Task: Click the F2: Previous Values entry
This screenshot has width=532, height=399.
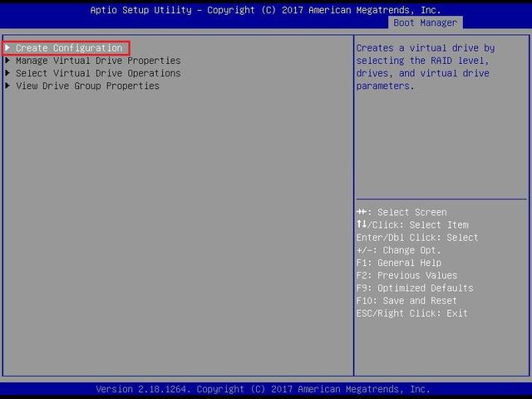Action: point(406,275)
